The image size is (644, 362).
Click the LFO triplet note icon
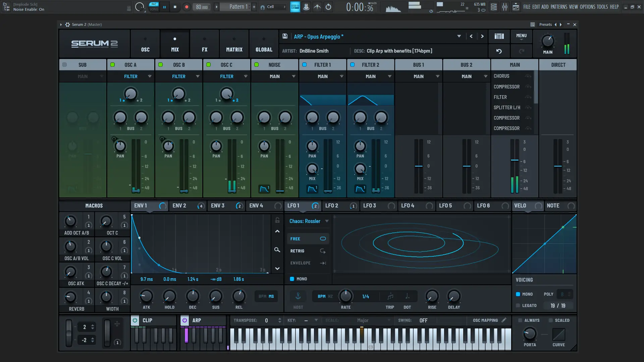click(x=390, y=296)
